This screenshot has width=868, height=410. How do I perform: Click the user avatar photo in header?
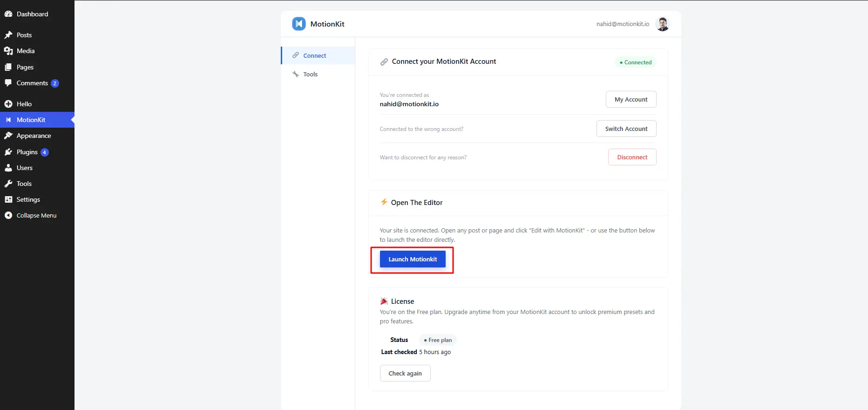click(662, 24)
